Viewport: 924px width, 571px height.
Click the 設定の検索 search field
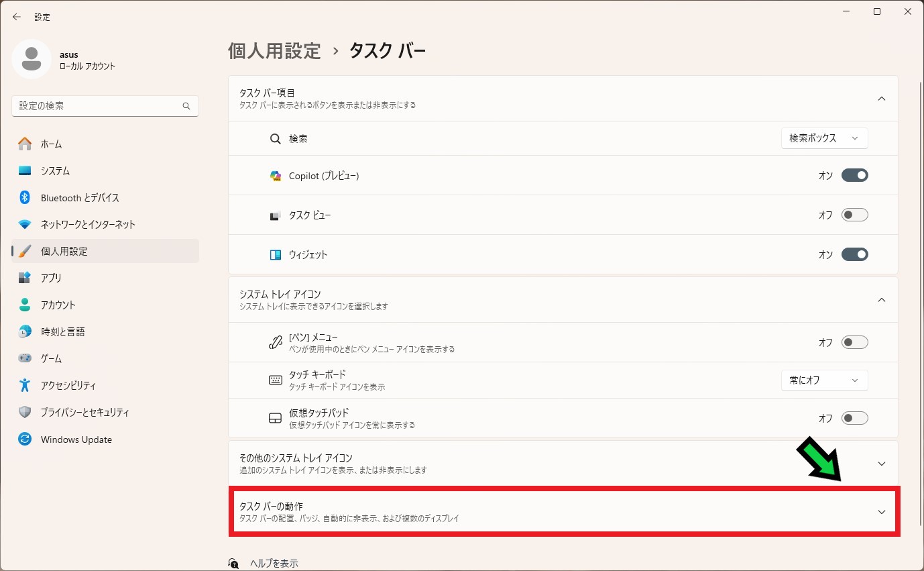pos(97,106)
